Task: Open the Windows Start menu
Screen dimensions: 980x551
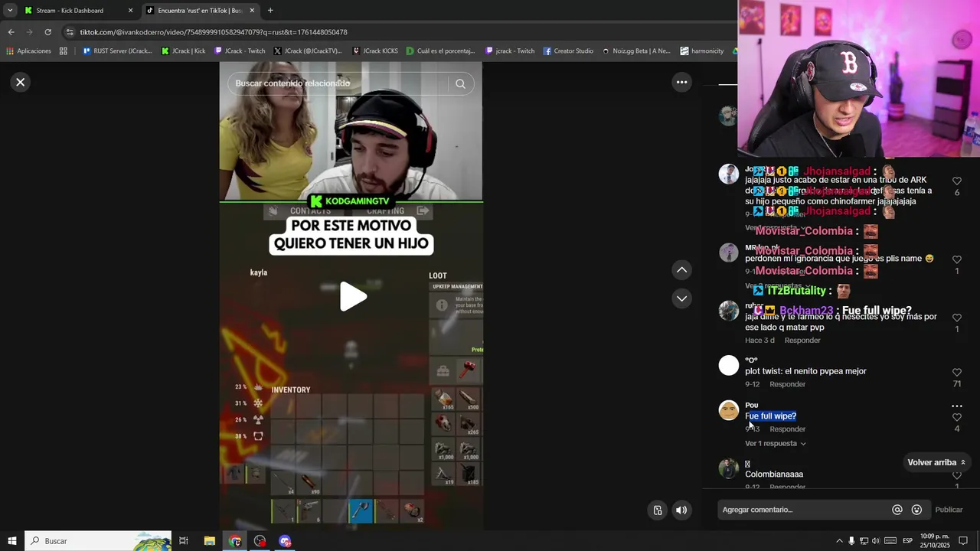Action: (11, 541)
